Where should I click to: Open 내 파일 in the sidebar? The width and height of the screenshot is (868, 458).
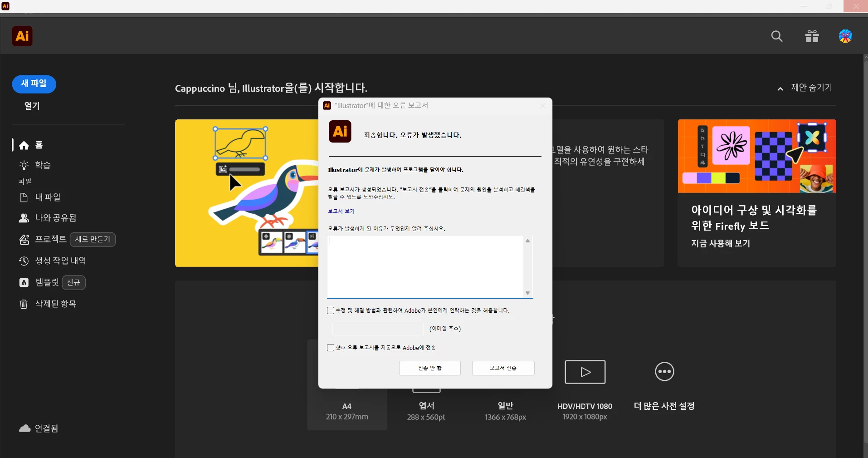[x=48, y=197]
